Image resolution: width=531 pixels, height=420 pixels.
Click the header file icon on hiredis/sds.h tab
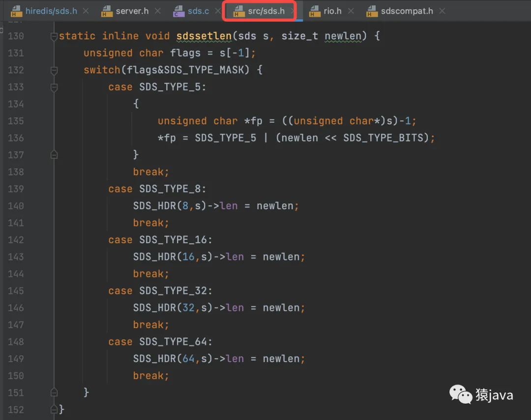[17, 11]
